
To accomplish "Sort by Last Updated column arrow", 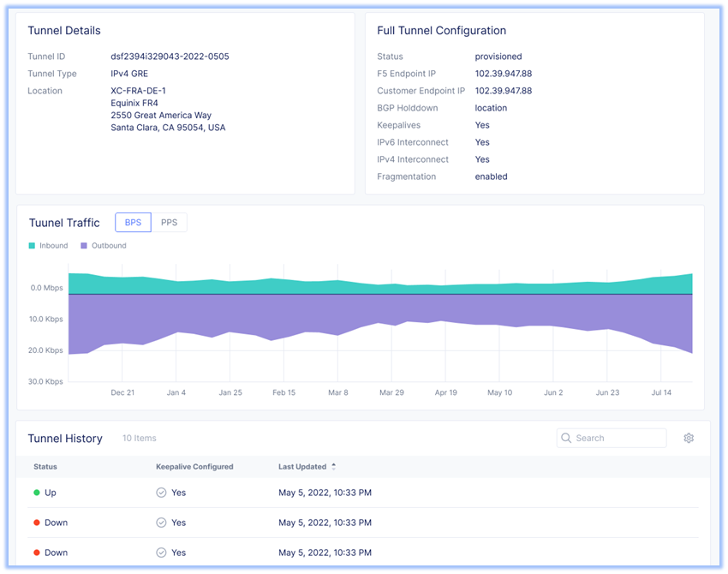I will [x=334, y=467].
